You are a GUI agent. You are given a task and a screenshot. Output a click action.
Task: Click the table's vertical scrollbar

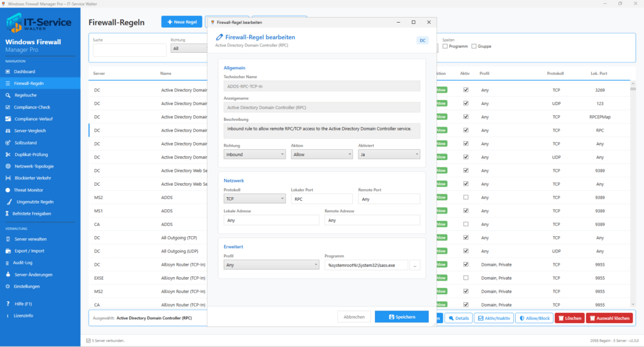pyautogui.click(x=633, y=193)
